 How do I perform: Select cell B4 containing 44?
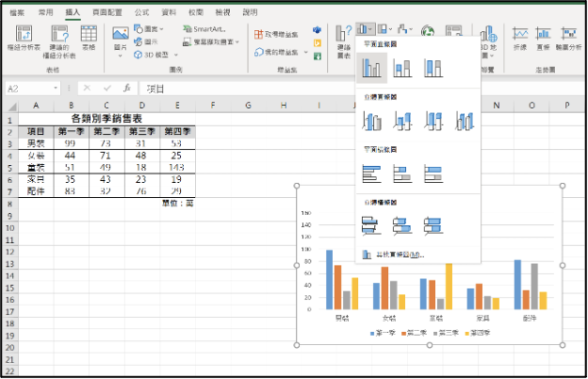[x=70, y=156]
